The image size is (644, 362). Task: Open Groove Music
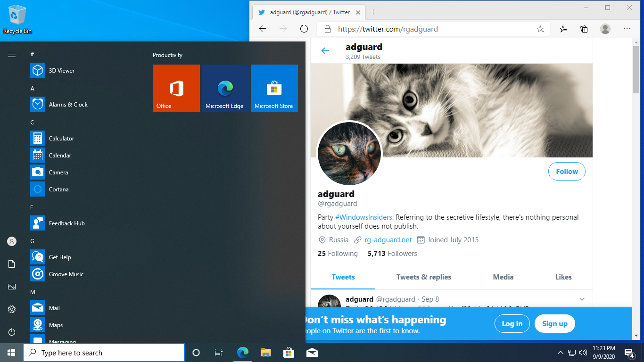pos(85,274)
